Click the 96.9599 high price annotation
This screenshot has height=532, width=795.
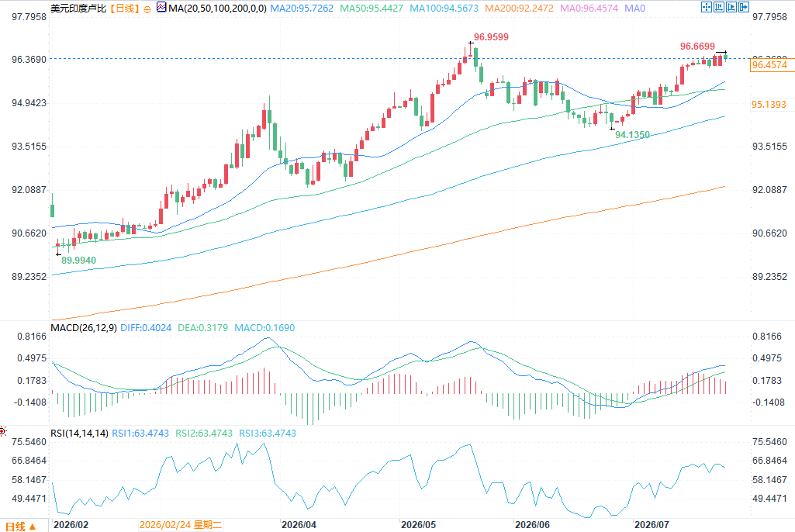pyautogui.click(x=491, y=37)
